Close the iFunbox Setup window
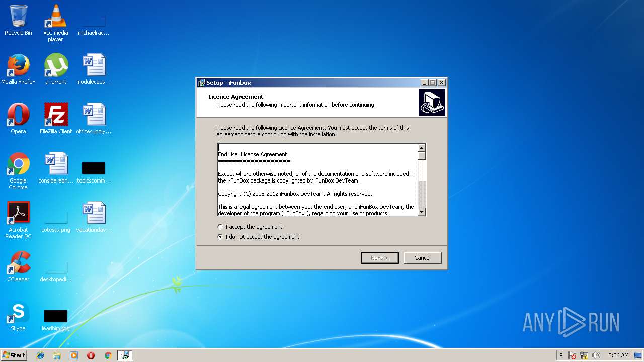This screenshot has height=362, width=644. tap(442, 83)
